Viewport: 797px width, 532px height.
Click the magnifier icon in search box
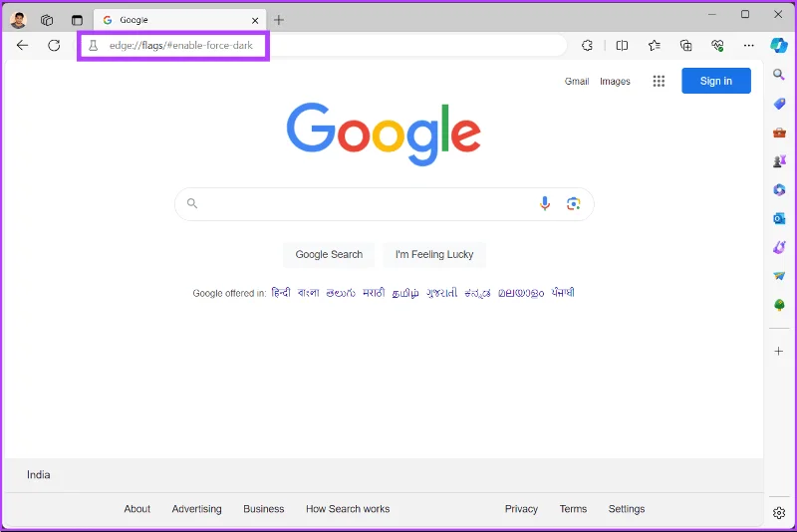[192, 204]
